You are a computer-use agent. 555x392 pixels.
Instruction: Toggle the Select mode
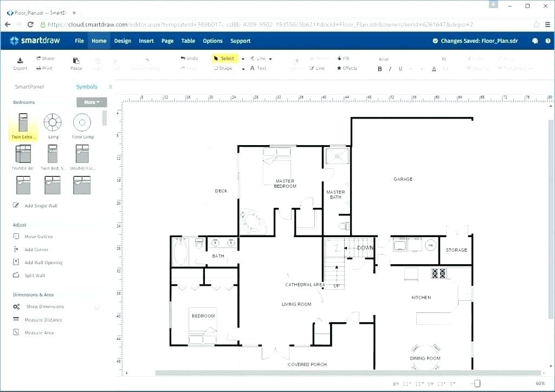[224, 58]
